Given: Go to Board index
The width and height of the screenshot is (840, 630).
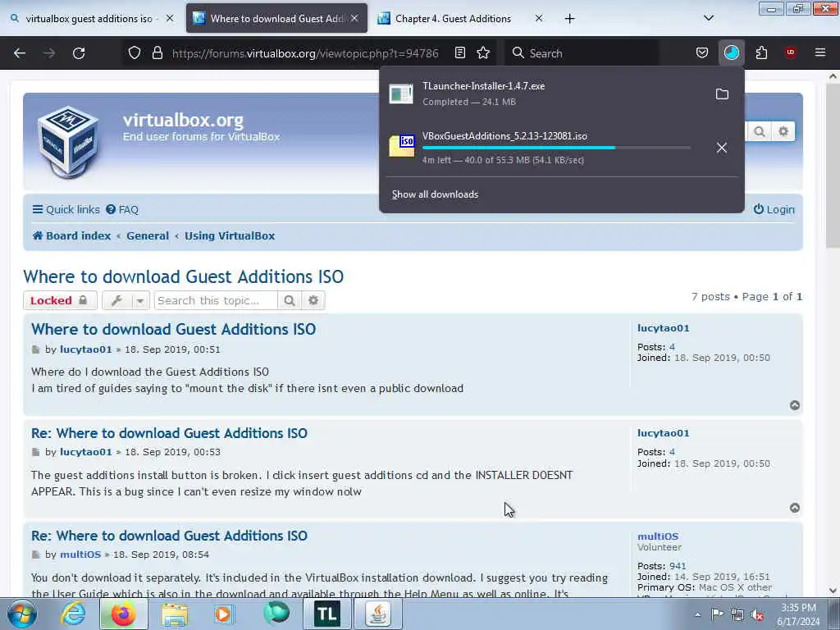Looking at the screenshot, I should [x=72, y=235].
